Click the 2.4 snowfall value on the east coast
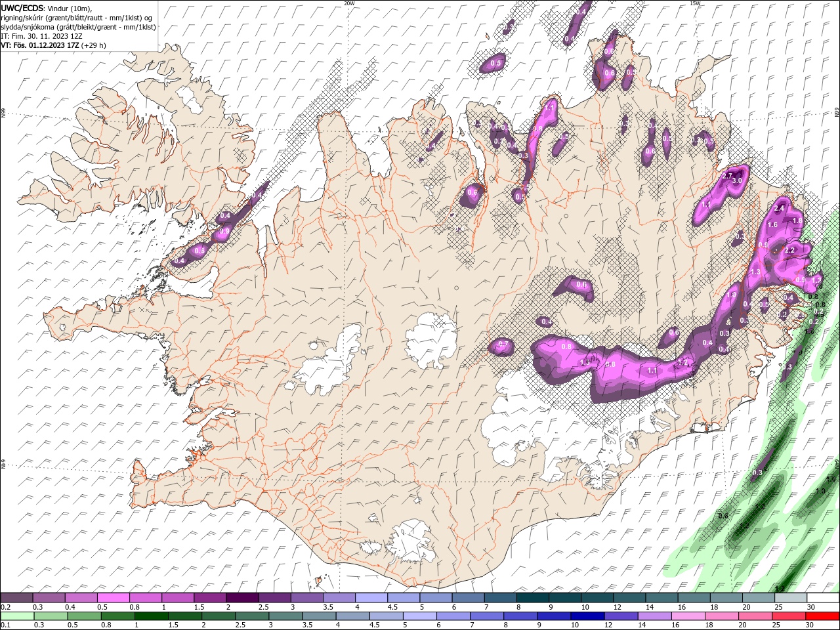The width and height of the screenshot is (840, 630). point(780,208)
